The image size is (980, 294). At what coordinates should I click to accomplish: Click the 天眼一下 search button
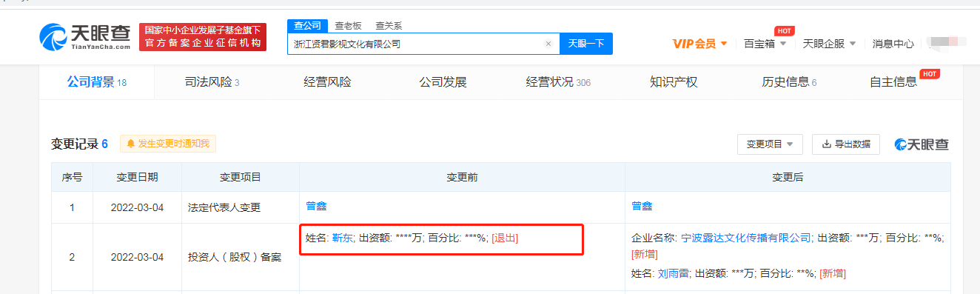pyautogui.click(x=586, y=44)
